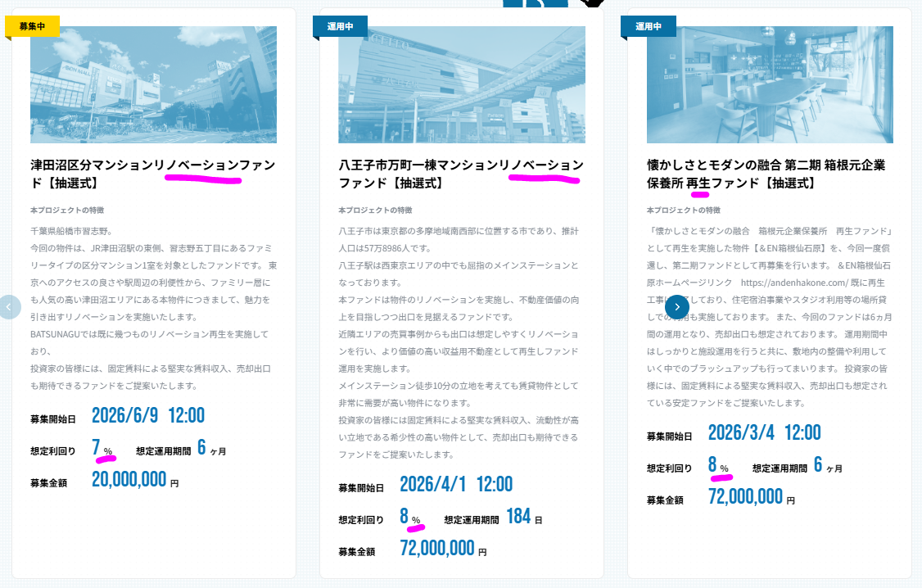Open the 津田沼区分マンション fund photo

[153, 84]
